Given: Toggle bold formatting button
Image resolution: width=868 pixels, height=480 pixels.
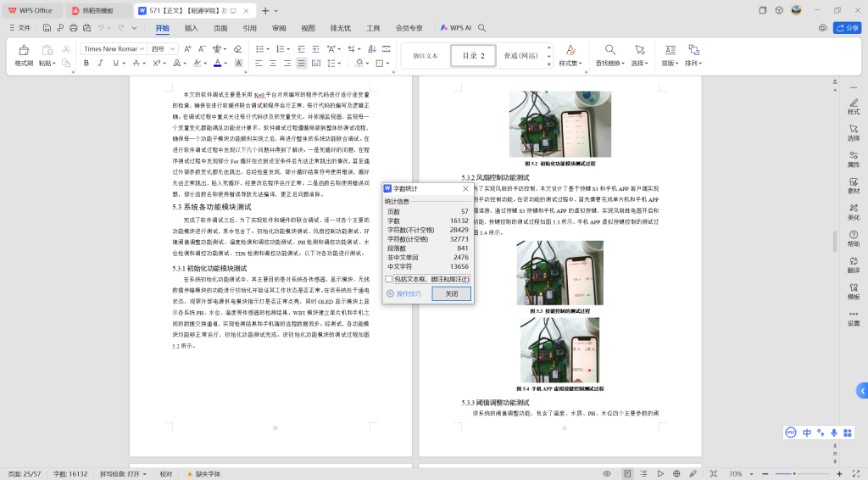Looking at the screenshot, I should (86, 63).
